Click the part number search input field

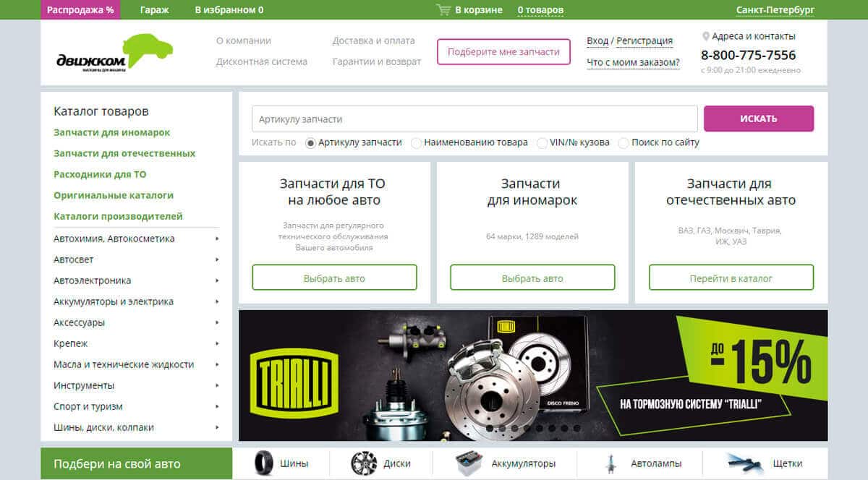(x=475, y=119)
